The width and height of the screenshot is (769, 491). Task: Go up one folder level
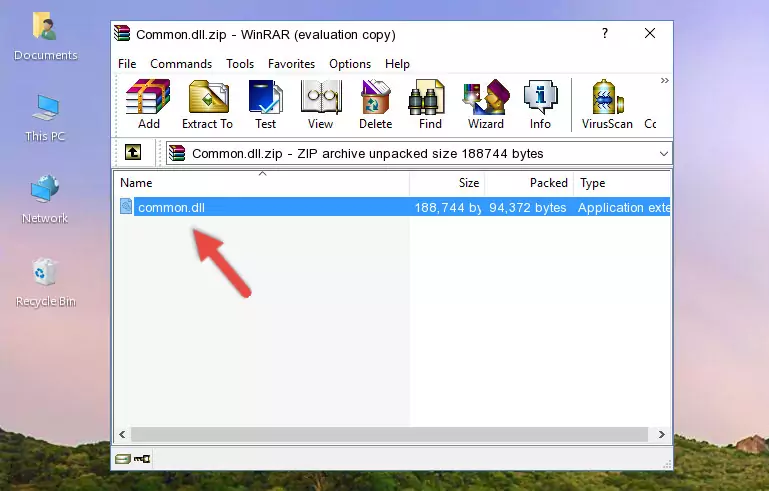[x=133, y=153]
